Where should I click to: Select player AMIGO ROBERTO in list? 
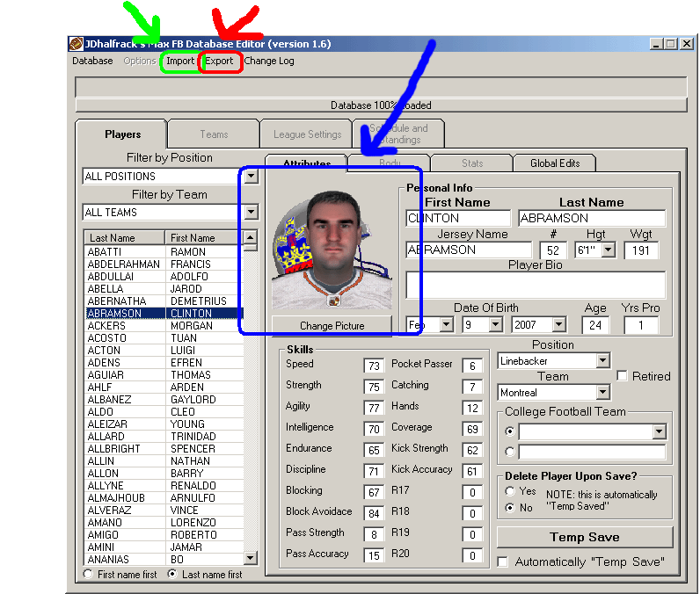point(164,535)
